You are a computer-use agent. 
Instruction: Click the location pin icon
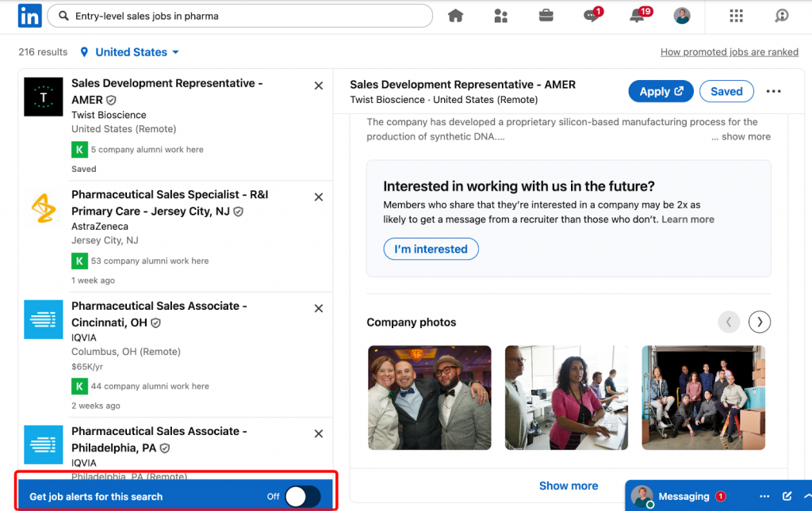pyautogui.click(x=84, y=51)
